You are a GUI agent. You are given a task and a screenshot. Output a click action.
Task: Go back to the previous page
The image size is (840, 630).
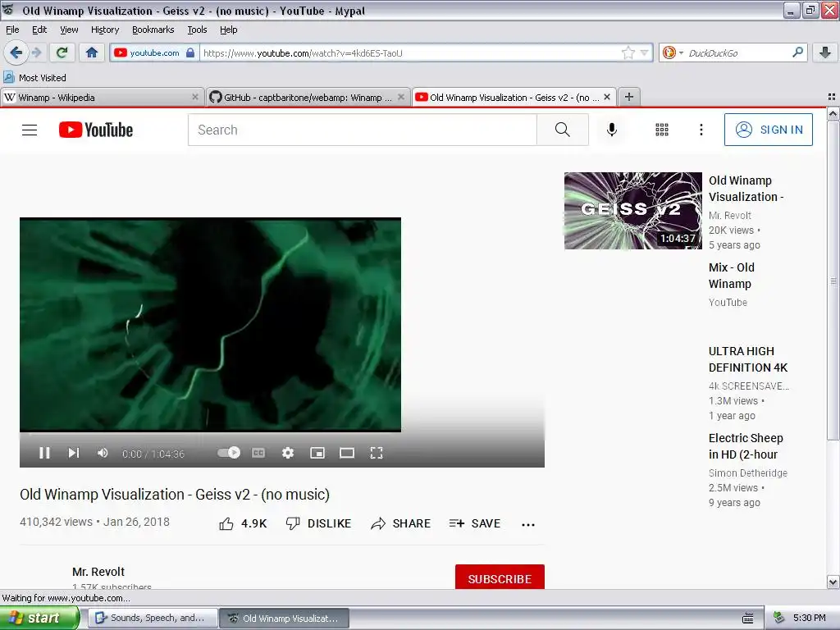pyautogui.click(x=16, y=52)
